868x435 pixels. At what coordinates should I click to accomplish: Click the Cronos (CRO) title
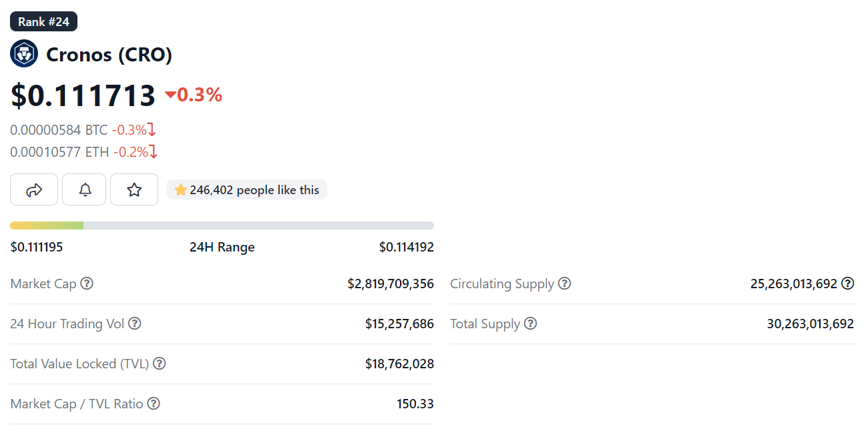(x=109, y=55)
